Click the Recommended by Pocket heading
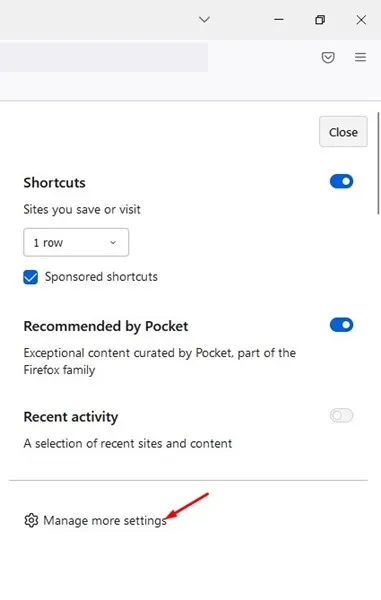The height and width of the screenshot is (600, 381). click(106, 326)
